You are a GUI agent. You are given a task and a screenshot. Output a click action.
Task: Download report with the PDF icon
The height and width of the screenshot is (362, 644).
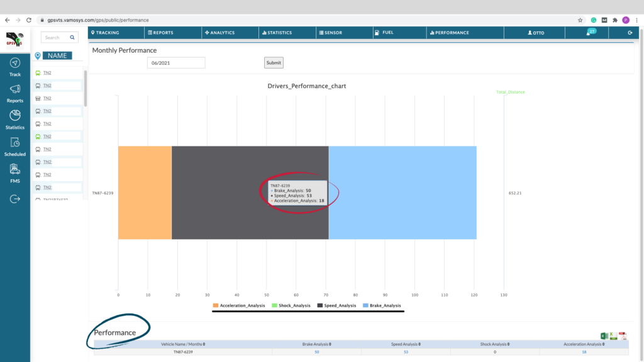[623, 336]
